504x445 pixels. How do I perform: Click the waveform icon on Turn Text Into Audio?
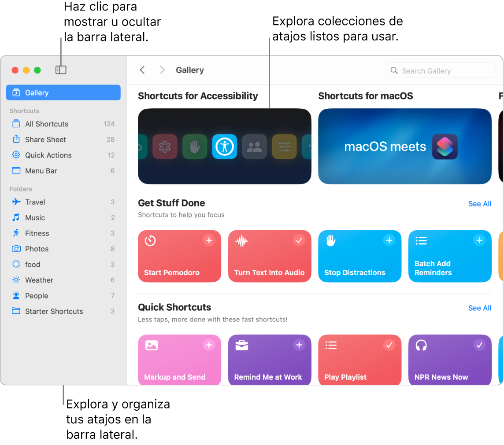[242, 241]
